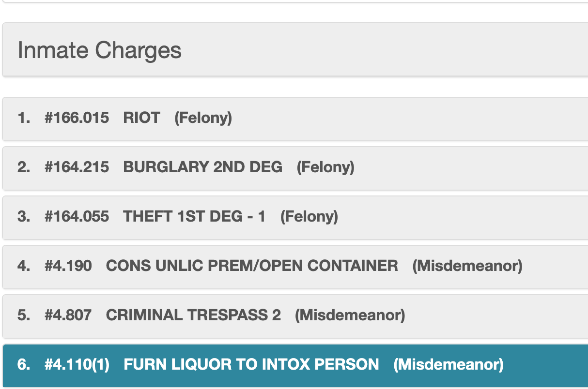Open the BURGLARY 2ND DEG charge

pyautogui.click(x=203, y=167)
